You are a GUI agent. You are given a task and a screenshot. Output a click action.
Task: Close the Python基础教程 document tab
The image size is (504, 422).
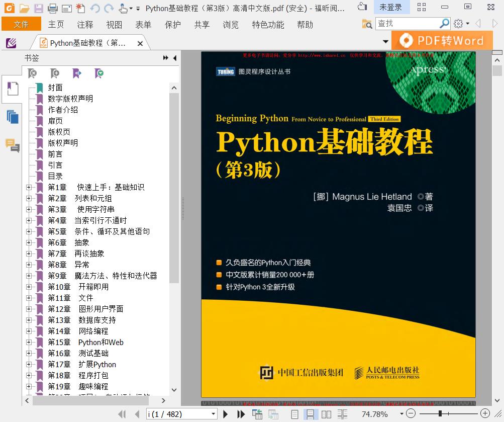coord(140,43)
